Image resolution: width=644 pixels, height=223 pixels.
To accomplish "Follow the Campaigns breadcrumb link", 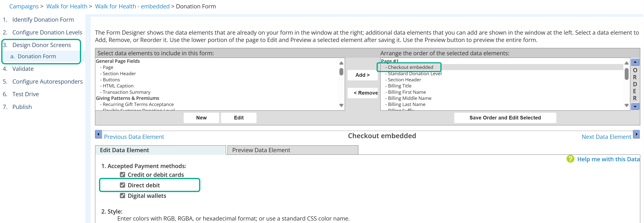I will pyautogui.click(x=24, y=6).
